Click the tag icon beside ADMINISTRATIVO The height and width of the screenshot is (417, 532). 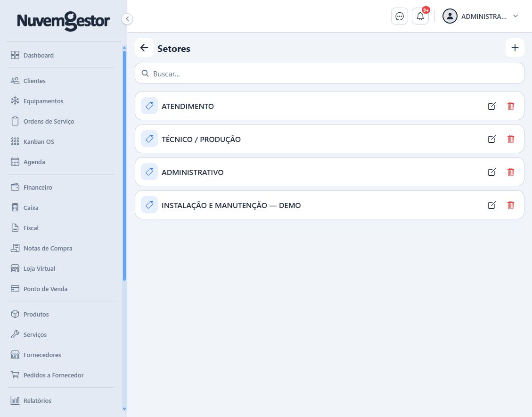[149, 172]
